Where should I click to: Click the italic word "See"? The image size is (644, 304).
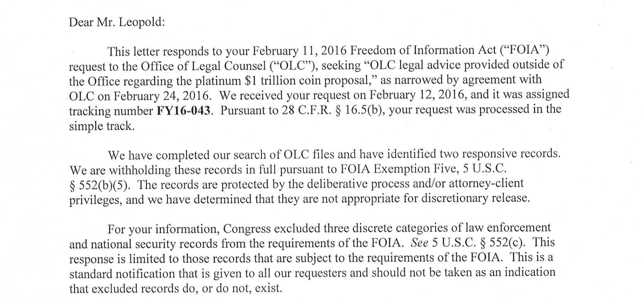click(419, 243)
